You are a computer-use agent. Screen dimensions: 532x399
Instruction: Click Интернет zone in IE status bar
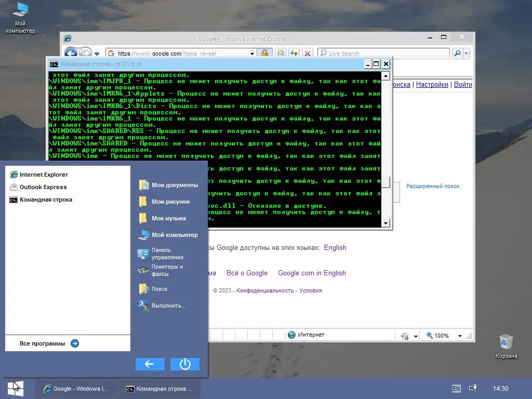coord(306,335)
